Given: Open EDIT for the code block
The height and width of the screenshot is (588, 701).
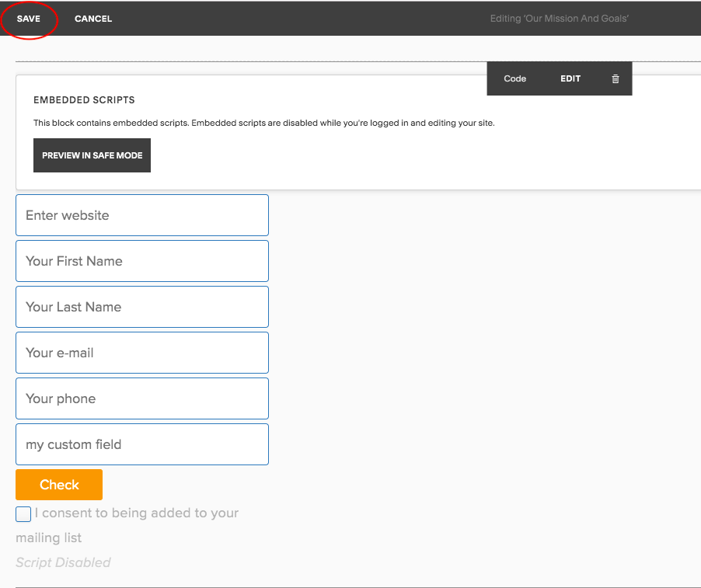Looking at the screenshot, I should tap(570, 78).
